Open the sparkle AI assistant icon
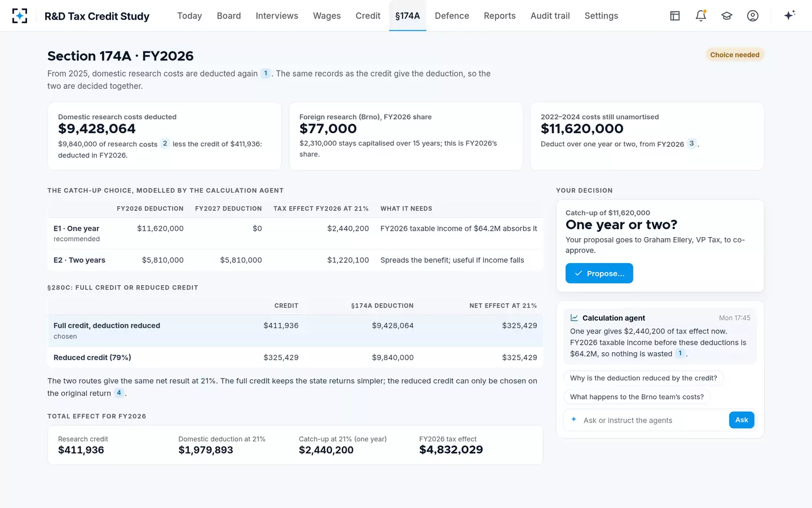 (789, 15)
